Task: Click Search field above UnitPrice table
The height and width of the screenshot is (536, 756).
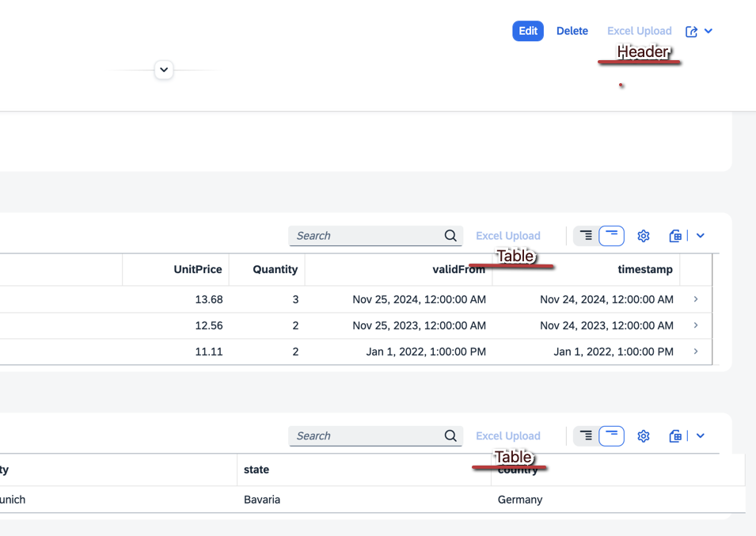Action: click(375, 236)
